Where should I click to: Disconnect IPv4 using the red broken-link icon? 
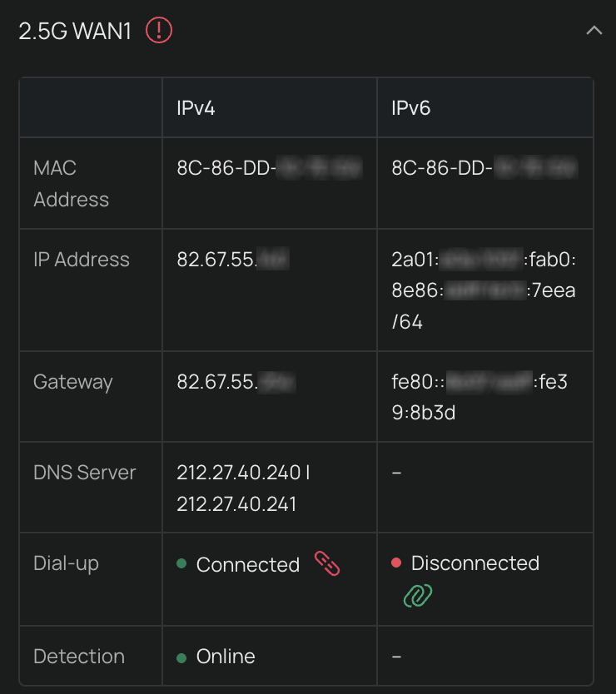click(x=327, y=564)
